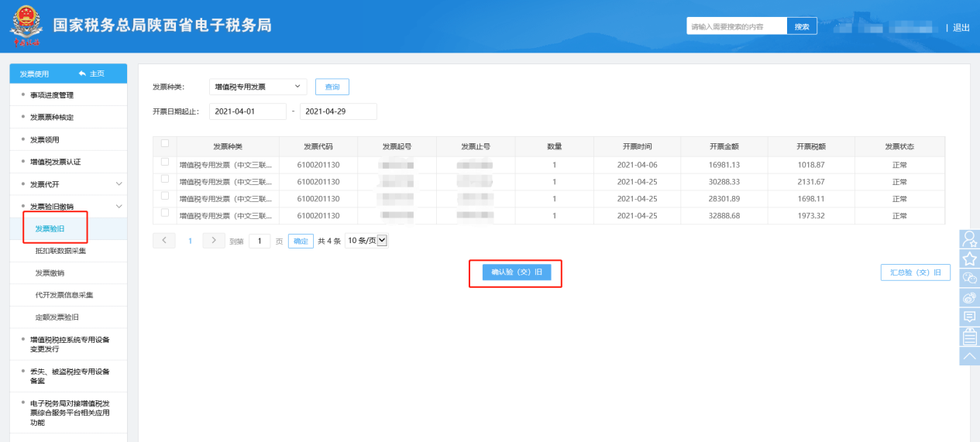
Task: Open the WeChat icon in right sidebar
Action: coord(969,278)
